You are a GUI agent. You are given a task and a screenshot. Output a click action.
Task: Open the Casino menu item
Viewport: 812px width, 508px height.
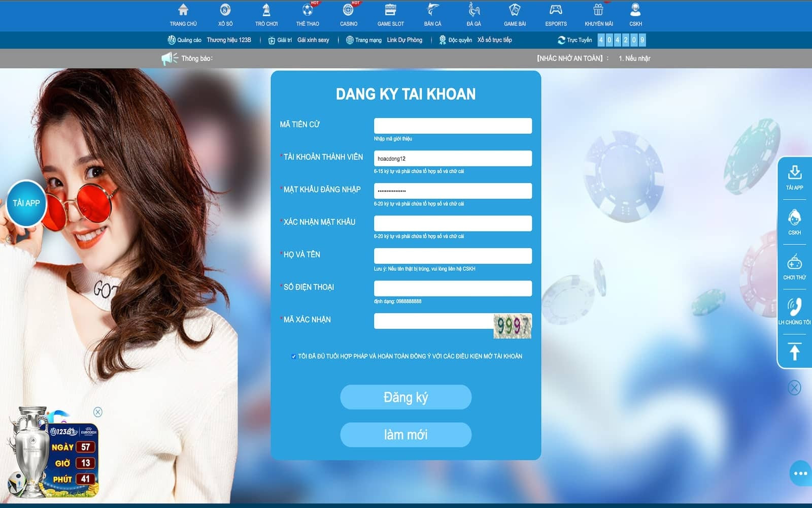[348, 15]
